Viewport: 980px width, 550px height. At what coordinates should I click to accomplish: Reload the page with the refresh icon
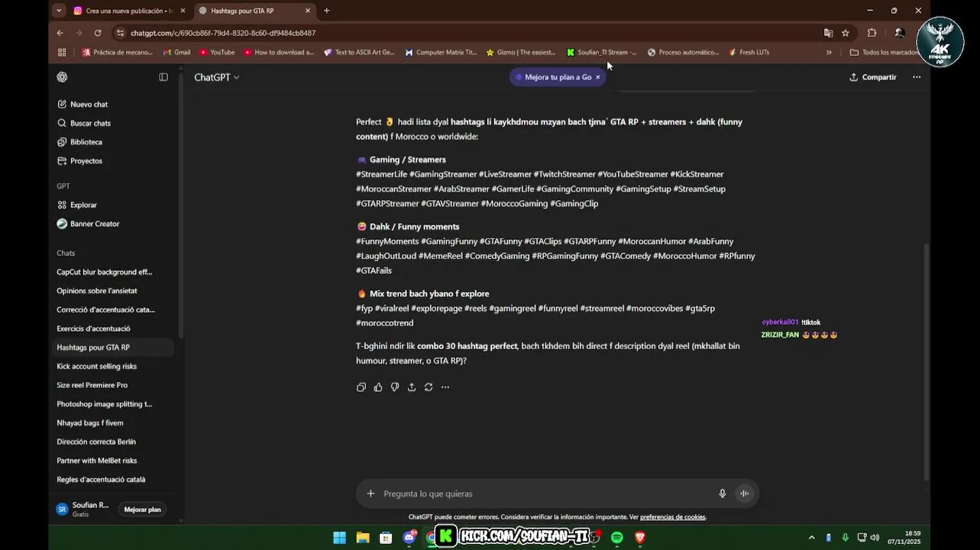pos(98,33)
